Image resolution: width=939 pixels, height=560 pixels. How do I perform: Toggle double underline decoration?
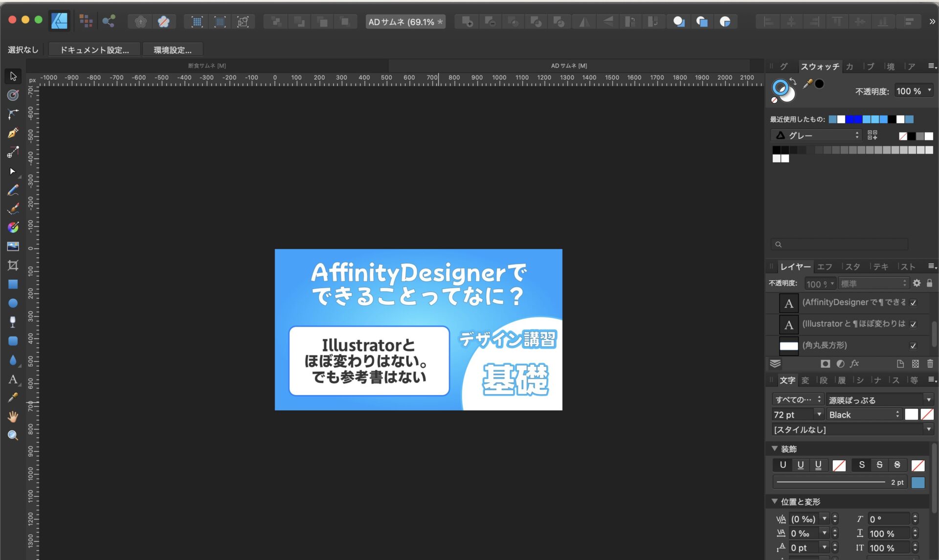tap(818, 465)
